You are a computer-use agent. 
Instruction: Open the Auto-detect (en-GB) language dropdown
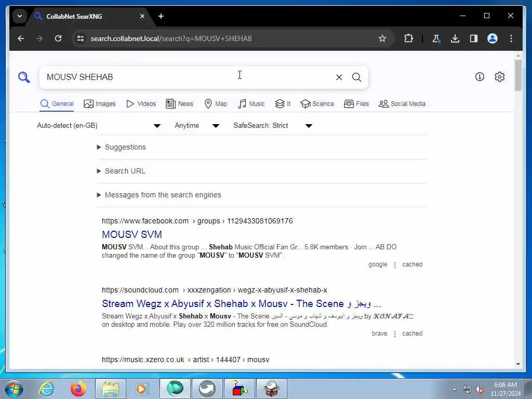99,126
